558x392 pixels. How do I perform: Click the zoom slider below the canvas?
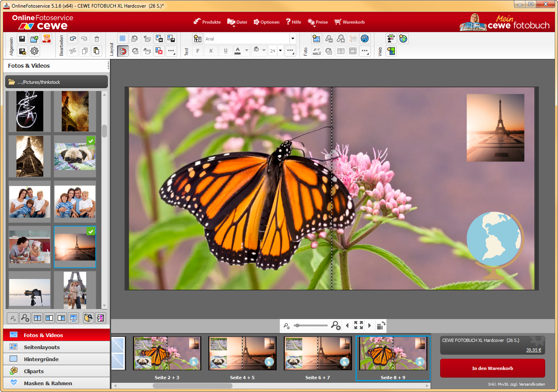311,325
